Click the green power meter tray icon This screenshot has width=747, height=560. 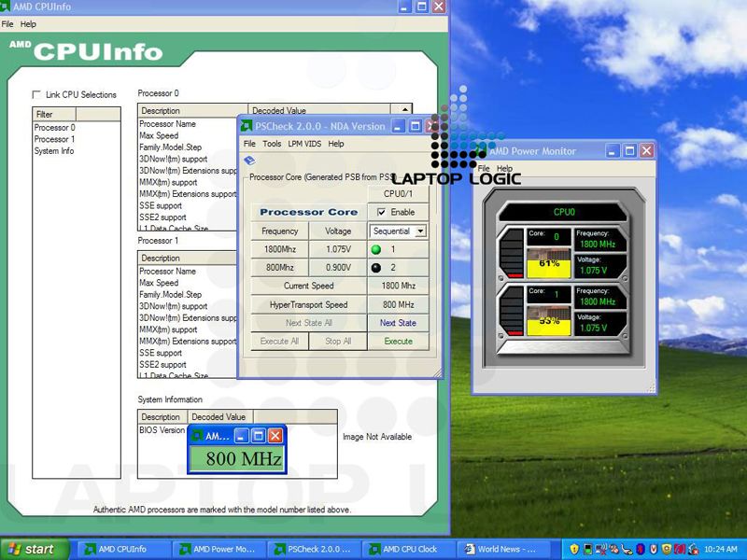[587, 549]
